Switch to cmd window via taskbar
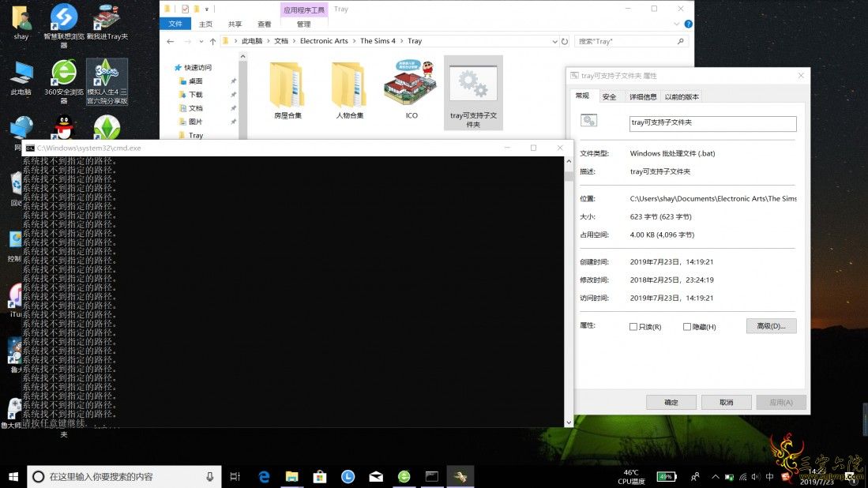Image resolution: width=868 pixels, height=488 pixels. [432, 476]
